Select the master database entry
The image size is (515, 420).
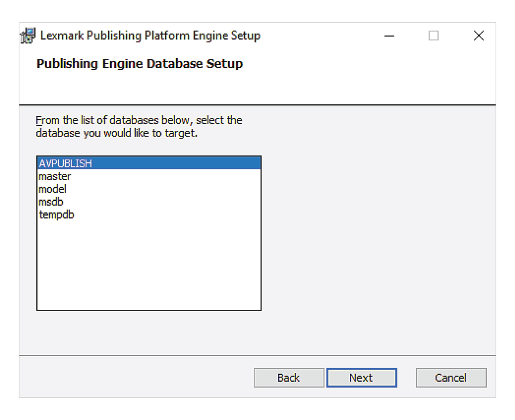click(149, 176)
